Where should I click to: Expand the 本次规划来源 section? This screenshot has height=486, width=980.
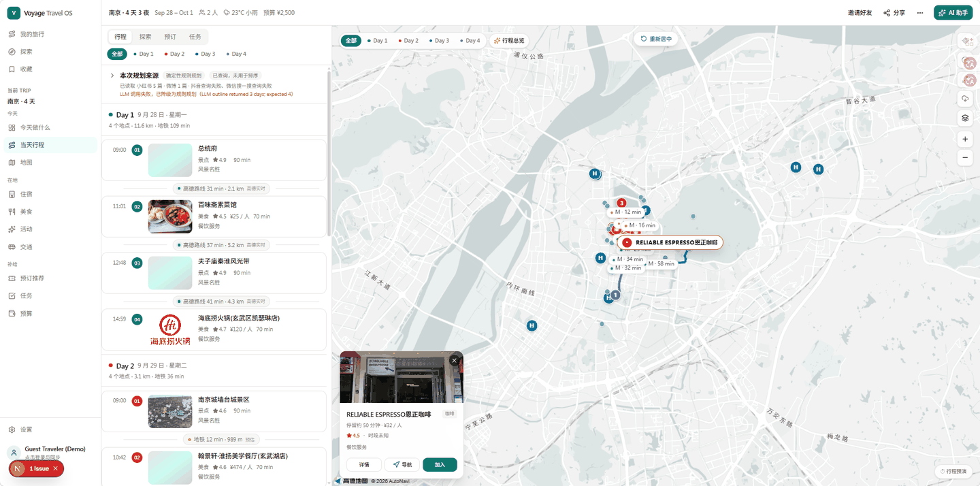112,76
